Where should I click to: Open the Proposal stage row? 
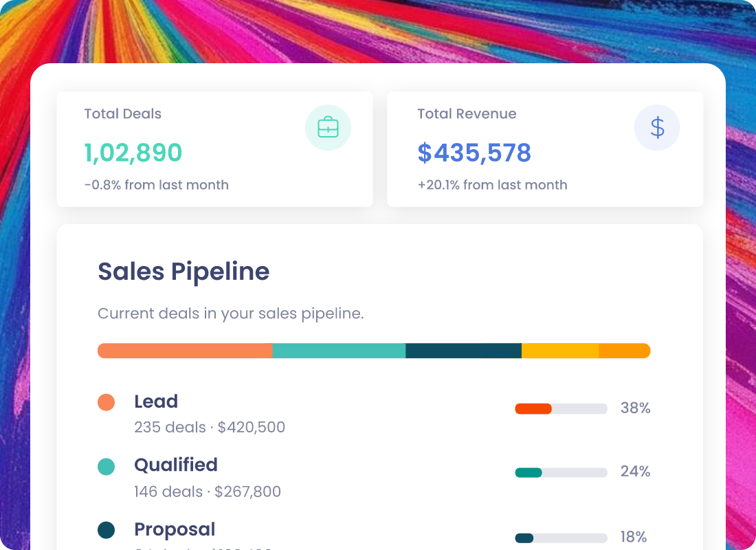click(374, 535)
